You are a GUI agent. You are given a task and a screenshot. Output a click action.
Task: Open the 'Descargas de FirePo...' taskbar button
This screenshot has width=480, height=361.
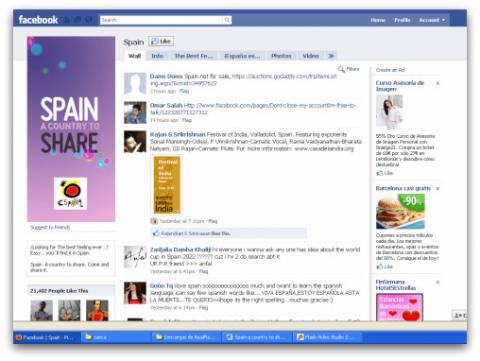click(187, 337)
